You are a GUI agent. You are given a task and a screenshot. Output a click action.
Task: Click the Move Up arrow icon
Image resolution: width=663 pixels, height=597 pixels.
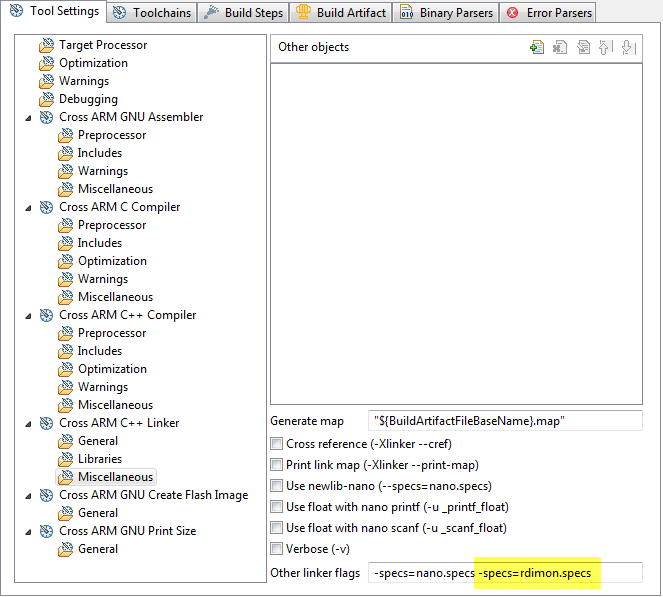[605, 47]
